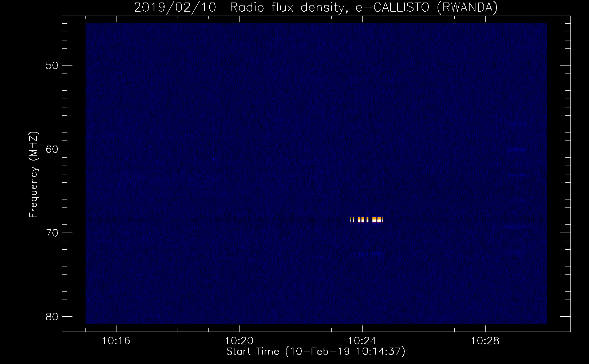Select the 50 frequency axis label

click(x=52, y=66)
